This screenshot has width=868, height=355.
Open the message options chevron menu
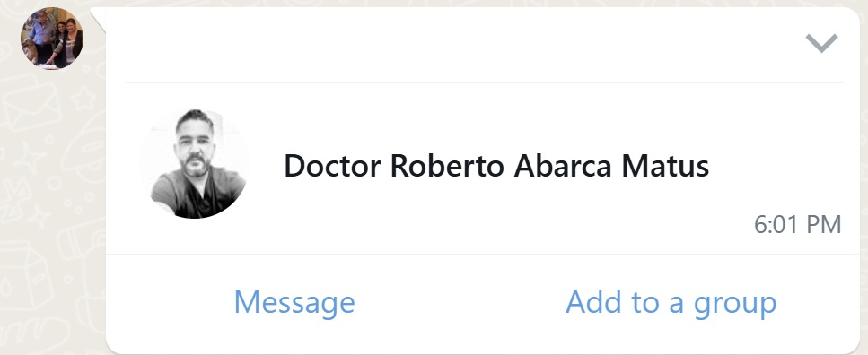[x=821, y=43]
